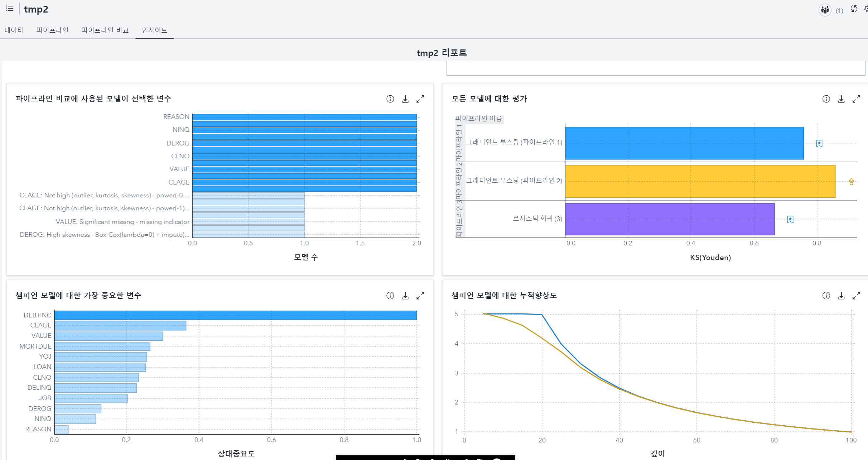
Task: Maximize the selected variables chart
Action: tap(420, 99)
